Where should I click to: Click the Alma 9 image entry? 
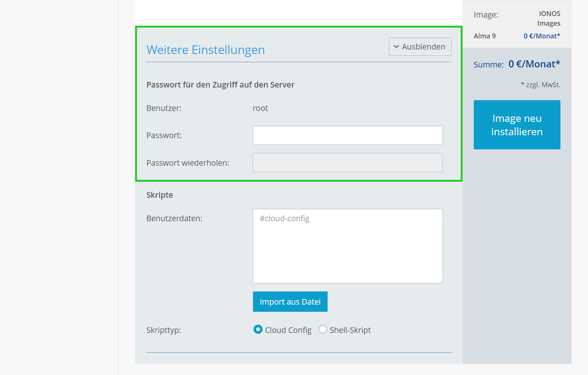[x=485, y=36]
